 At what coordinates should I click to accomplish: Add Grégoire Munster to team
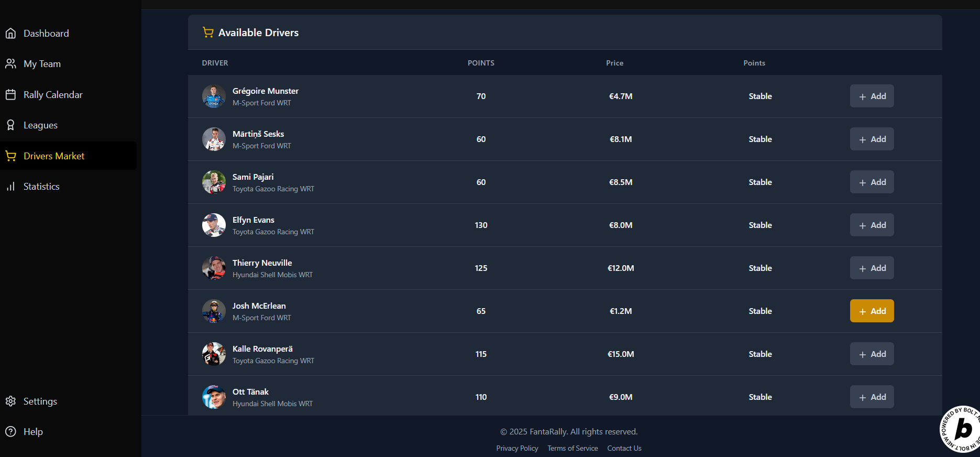click(x=872, y=96)
